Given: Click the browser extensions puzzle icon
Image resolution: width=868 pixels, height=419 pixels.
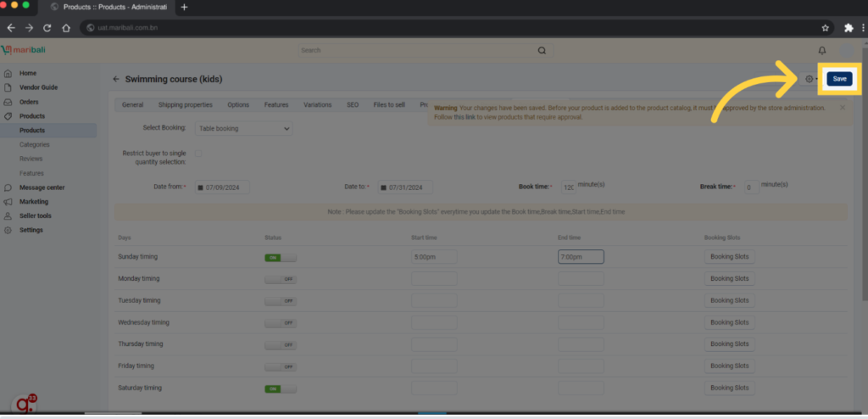Looking at the screenshot, I should [849, 27].
